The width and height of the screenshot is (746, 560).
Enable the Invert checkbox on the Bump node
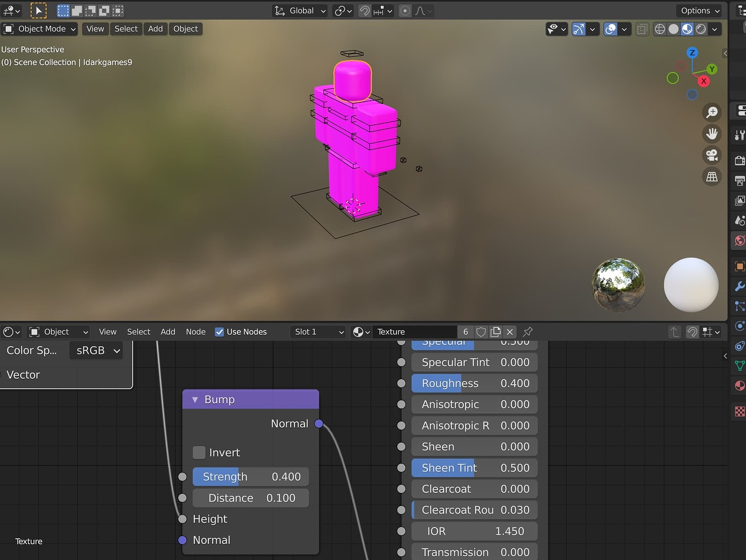point(199,452)
